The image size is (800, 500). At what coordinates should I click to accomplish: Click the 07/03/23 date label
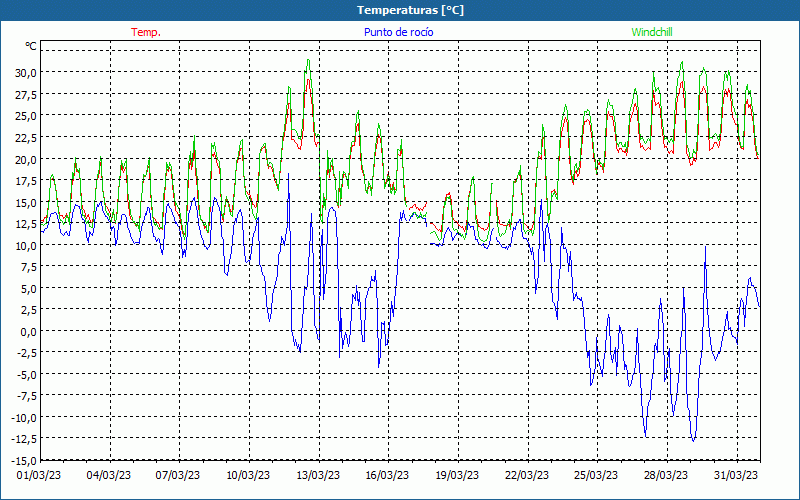(178, 476)
